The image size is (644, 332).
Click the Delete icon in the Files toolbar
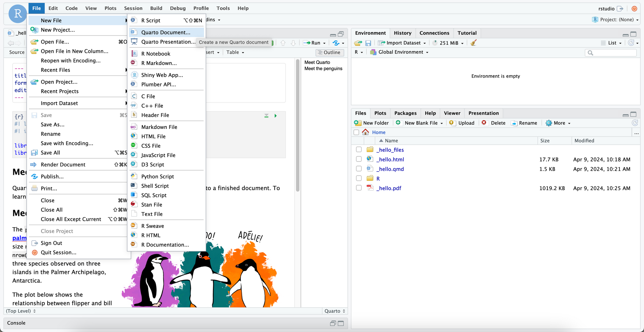click(x=484, y=123)
